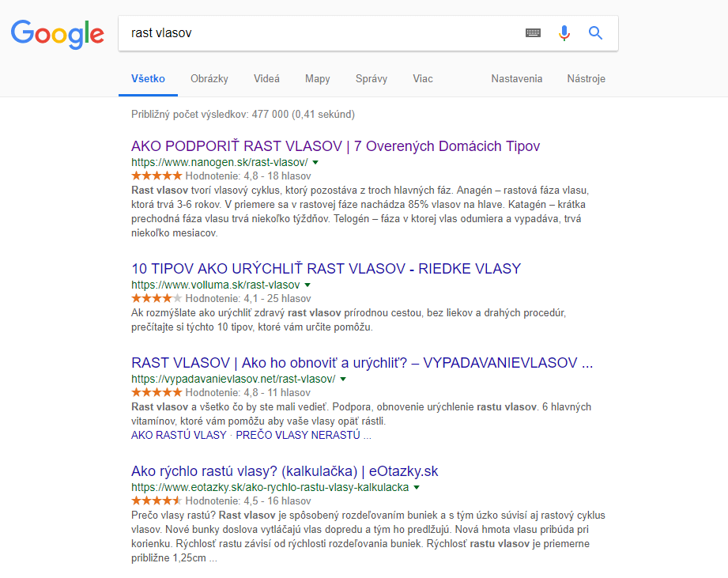Open the Správy tab
This screenshot has height=578, width=728.
371,79
